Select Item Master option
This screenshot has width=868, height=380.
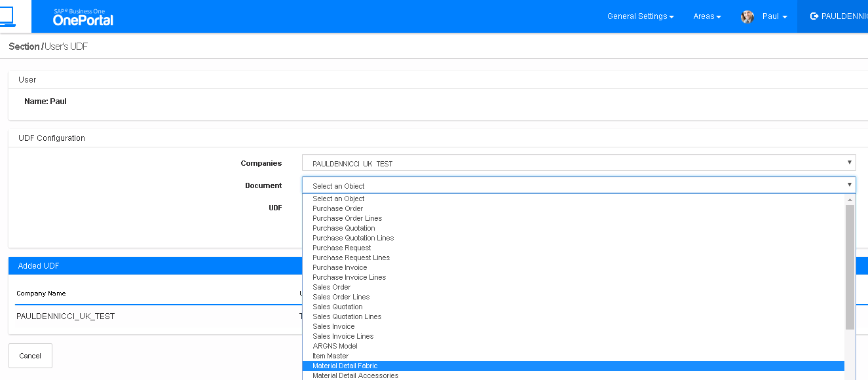(x=330, y=356)
